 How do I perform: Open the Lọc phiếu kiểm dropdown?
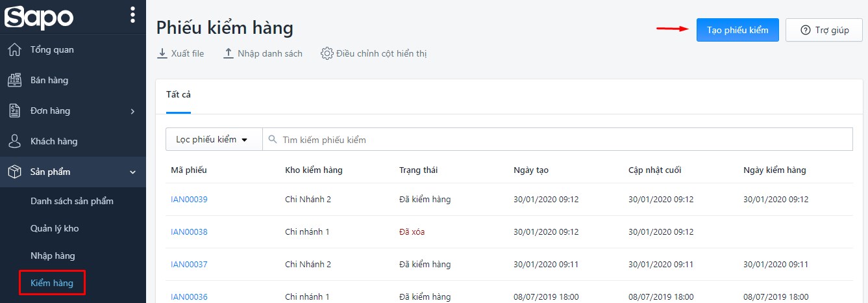point(214,139)
